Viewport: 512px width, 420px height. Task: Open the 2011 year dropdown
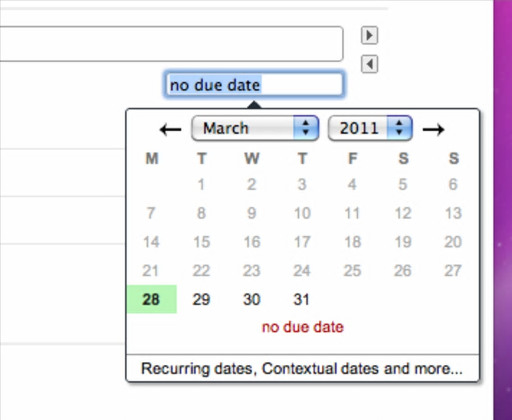(370, 128)
